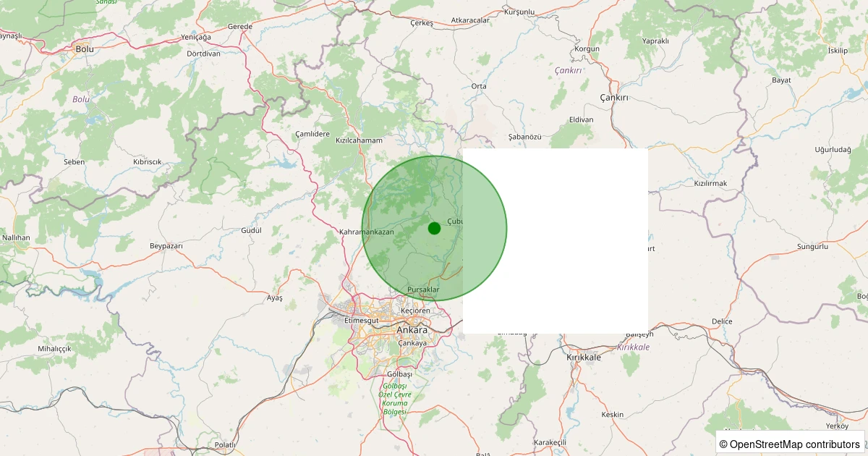The image size is (868, 456).
Task: Click the blank white rectangle overlay
Action: (x=555, y=240)
